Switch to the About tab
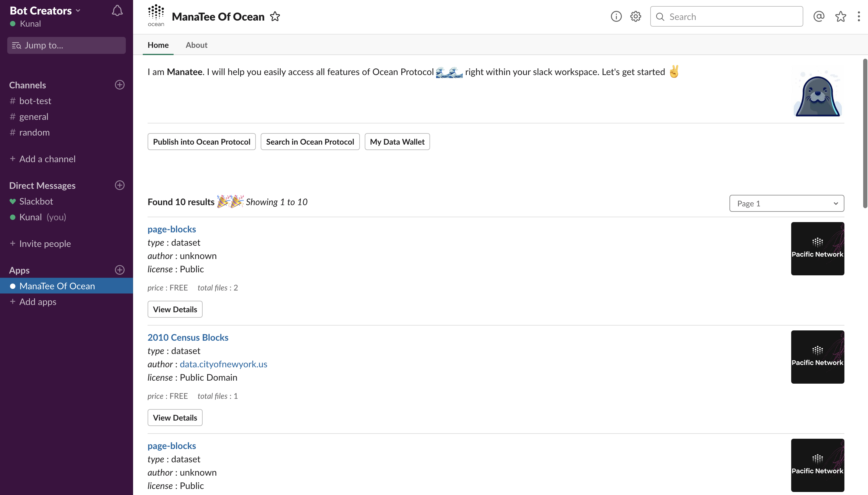Image resolution: width=868 pixels, height=495 pixels. coord(196,45)
